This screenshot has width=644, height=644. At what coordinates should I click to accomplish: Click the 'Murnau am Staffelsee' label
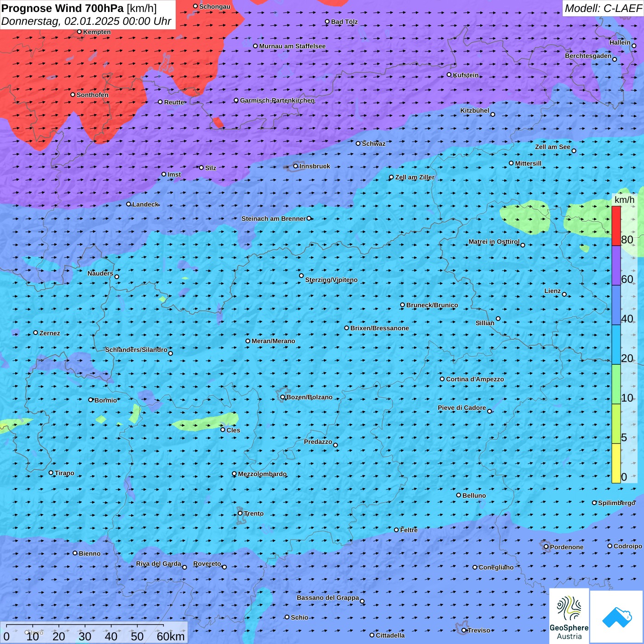(293, 46)
